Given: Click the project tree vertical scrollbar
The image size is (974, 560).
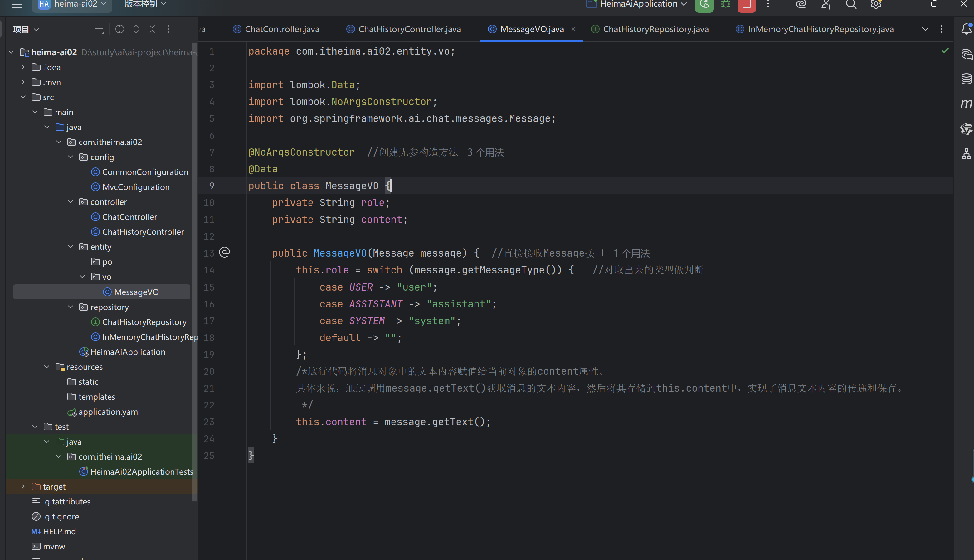Looking at the screenshot, I should [x=195, y=269].
